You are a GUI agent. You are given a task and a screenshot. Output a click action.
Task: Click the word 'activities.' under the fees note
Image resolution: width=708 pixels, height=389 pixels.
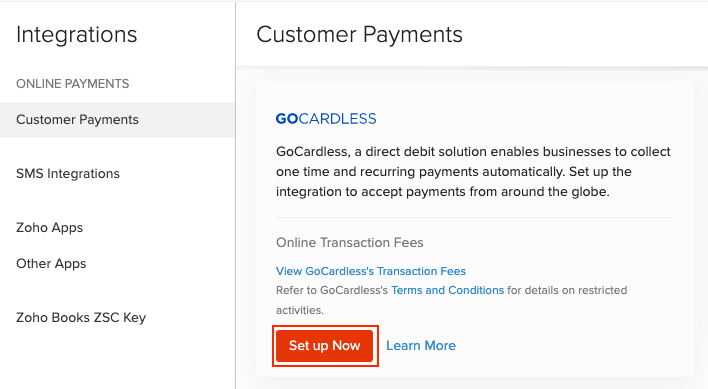coord(300,310)
